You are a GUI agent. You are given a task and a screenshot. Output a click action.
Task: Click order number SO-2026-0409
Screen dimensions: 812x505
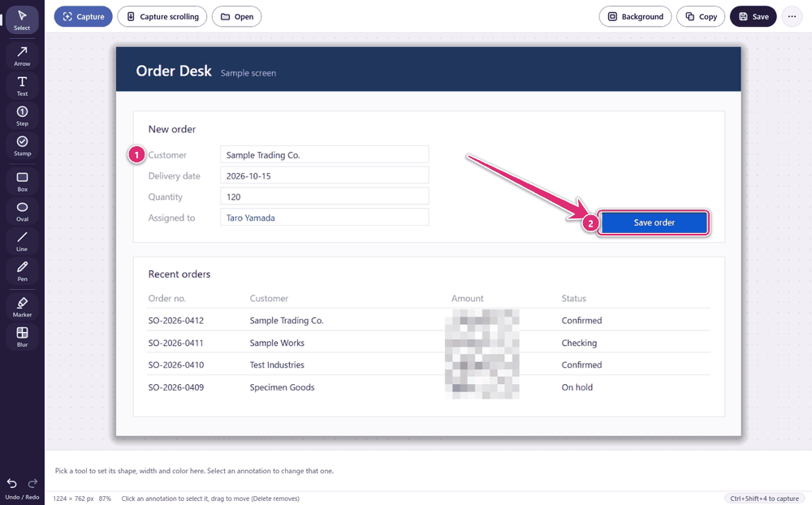[176, 387]
